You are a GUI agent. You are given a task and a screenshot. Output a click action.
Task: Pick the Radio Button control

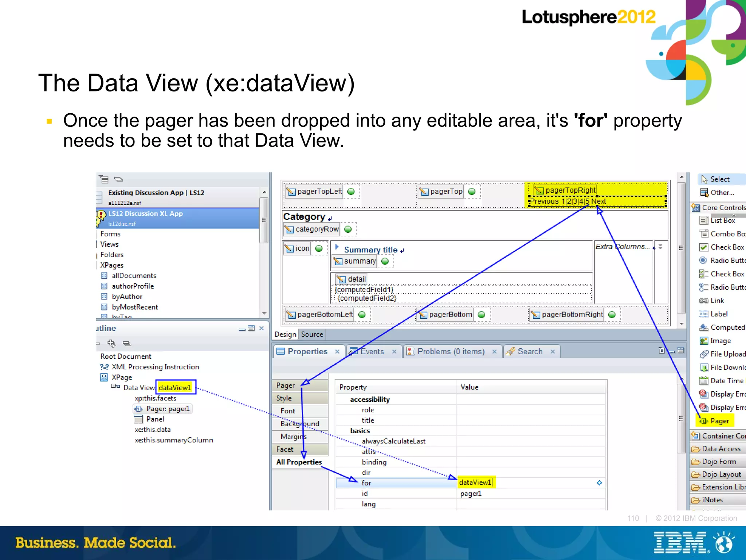point(722,261)
